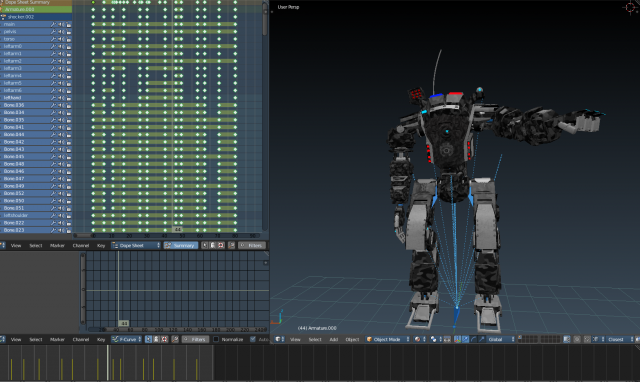Open the Closest snap target dropdown
This screenshot has height=382, width=640.
[620, 339]
